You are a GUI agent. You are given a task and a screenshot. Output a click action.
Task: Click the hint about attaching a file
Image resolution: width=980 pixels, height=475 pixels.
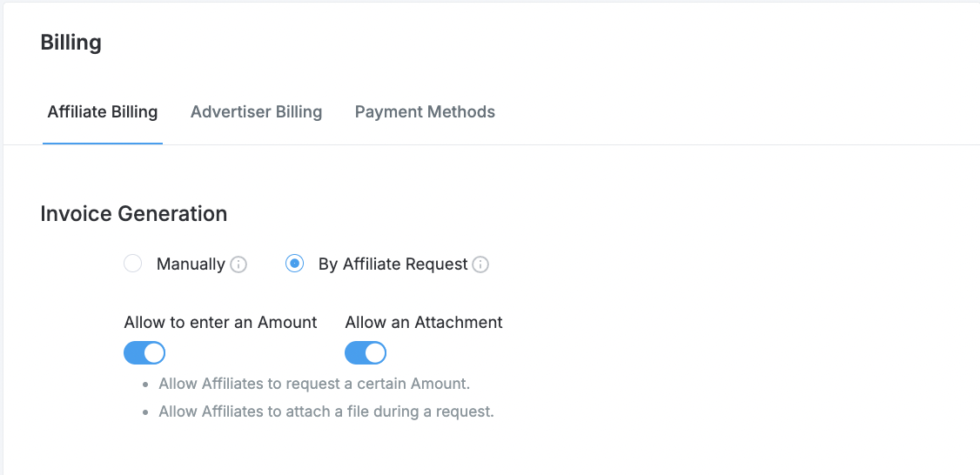click(x=326, y=412)
